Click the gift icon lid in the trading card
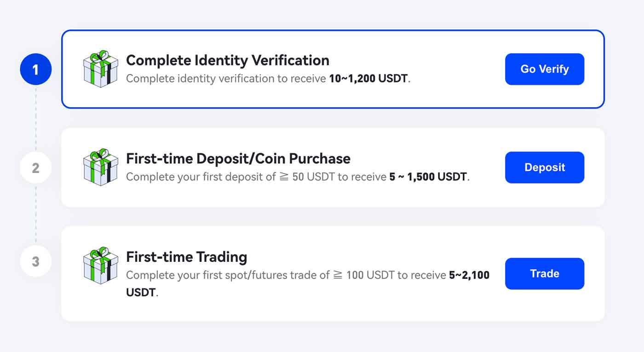This screenshot has width=644, height=352. coord(100,259)
